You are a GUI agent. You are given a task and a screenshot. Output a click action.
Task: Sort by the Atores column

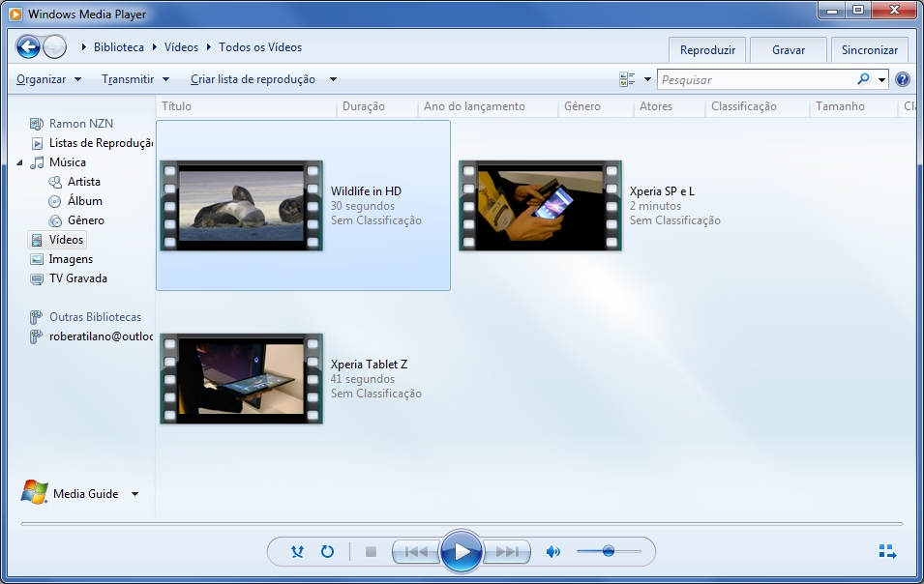coord(670,106)
